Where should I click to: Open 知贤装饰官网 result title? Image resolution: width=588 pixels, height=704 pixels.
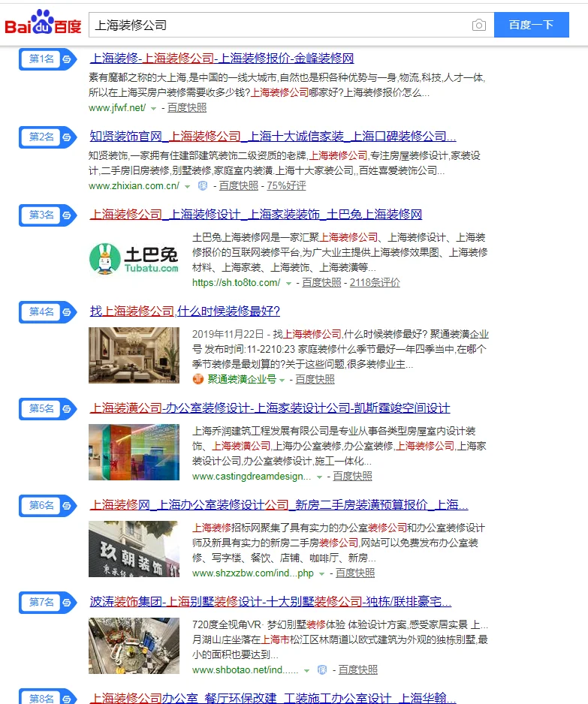pos(273,136)
